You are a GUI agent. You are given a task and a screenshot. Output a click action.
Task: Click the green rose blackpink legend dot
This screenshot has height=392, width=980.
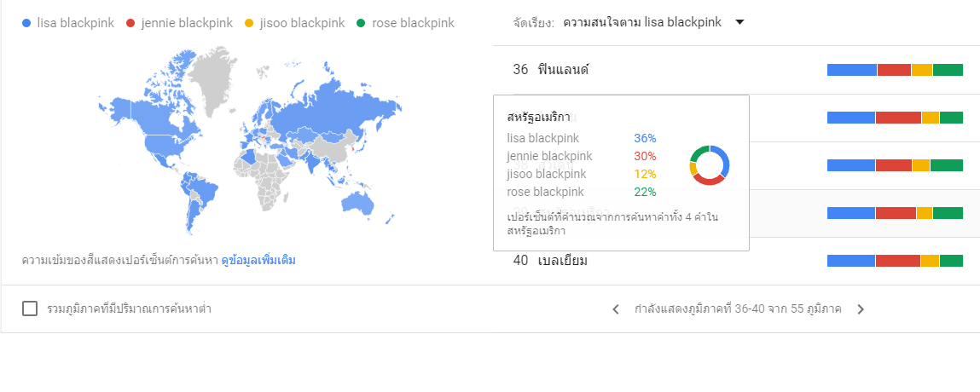click(x=362, y=23)
